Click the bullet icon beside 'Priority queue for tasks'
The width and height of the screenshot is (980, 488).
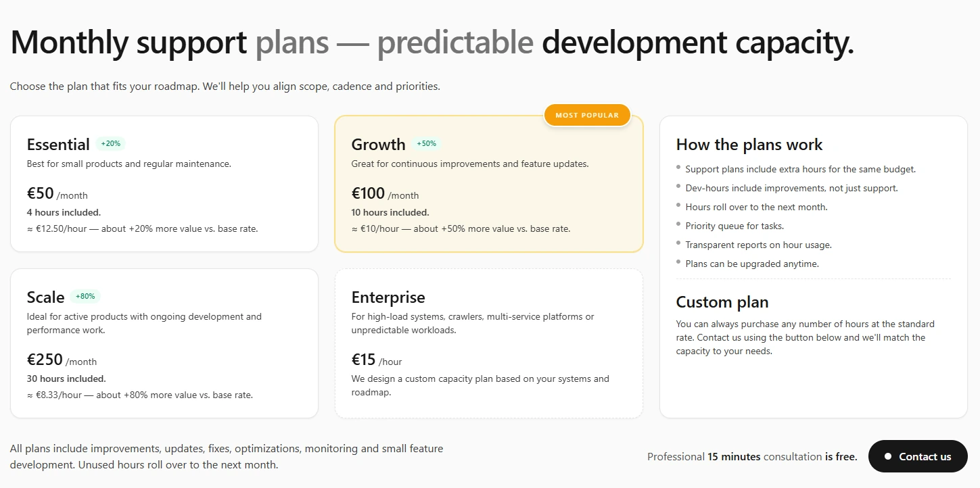[678, 224]
